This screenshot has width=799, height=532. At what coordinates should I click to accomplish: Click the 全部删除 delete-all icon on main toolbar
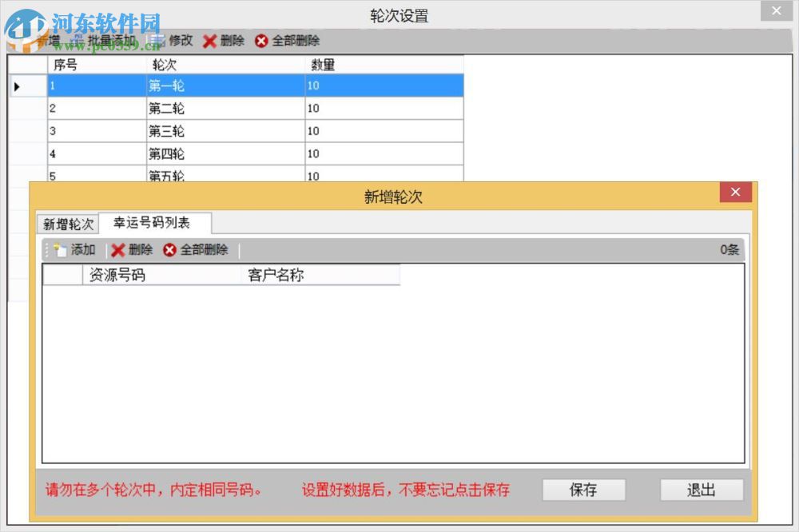pyautogui.click(x=261, y=41)
